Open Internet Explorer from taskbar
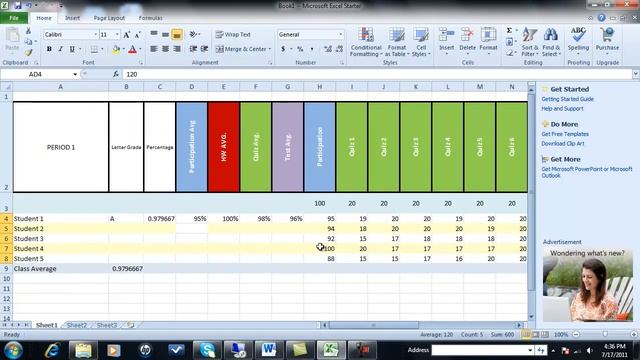Image resolution: width=640 pixels, height=360 pixels. 52,350
